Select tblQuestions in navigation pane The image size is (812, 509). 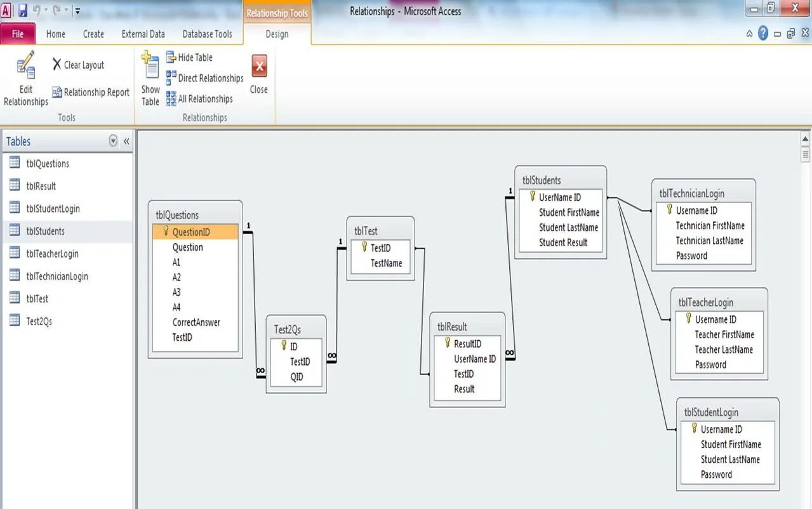pos(67,163)
